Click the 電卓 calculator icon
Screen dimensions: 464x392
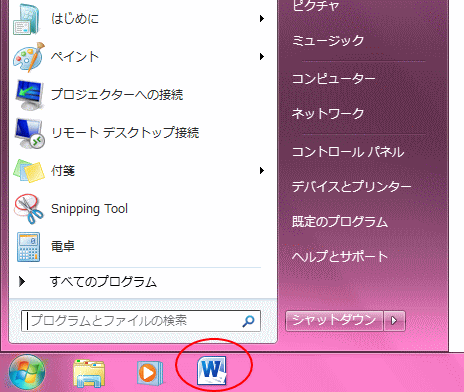point(29,247)
